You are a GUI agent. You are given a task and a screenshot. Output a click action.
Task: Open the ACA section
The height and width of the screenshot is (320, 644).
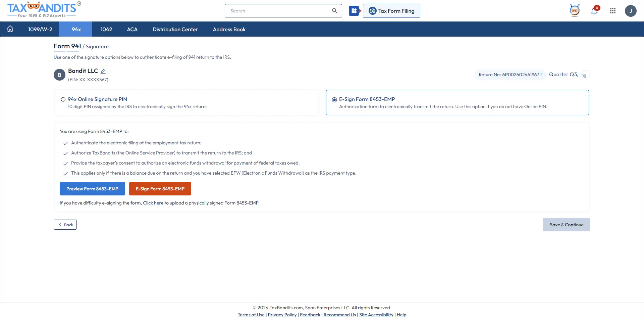(x=132, y=29)
